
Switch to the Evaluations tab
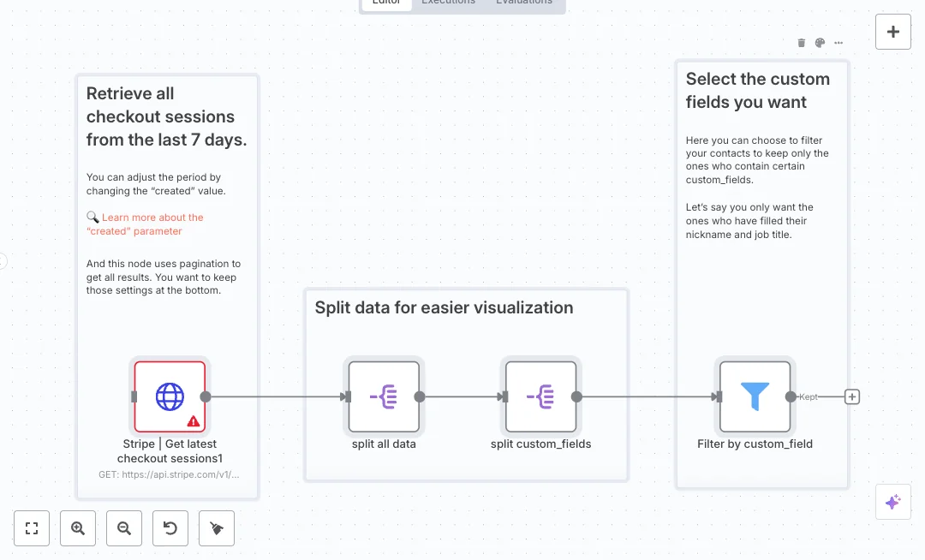pyautogui.click(x=524, y=3)
